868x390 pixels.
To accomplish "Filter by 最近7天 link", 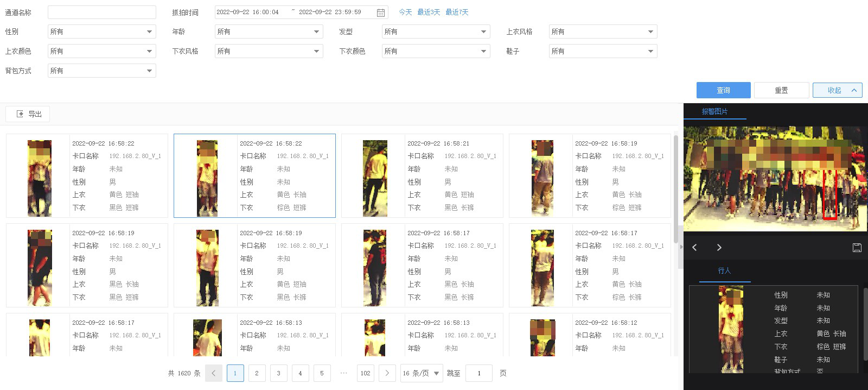I will click(457, 12).
